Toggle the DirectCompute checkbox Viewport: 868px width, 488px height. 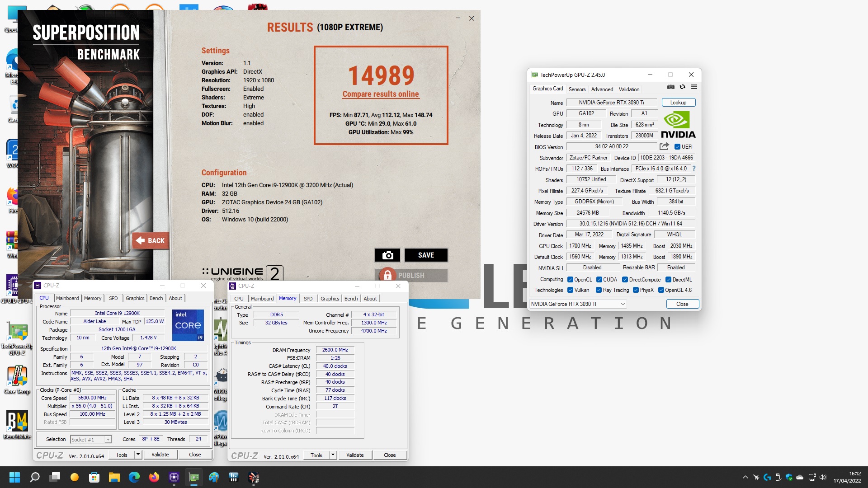click(625, 280)
